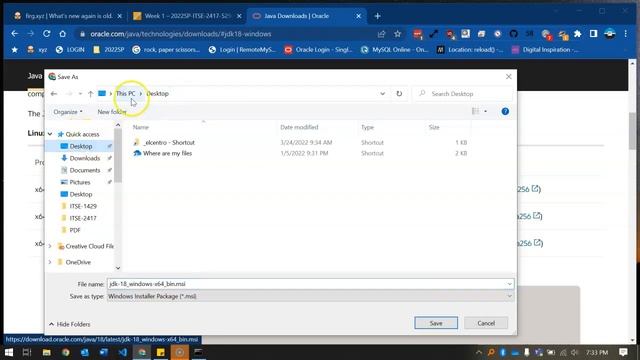
Task: Open the GitHub extension icon
Action: (x=513, y=34)
